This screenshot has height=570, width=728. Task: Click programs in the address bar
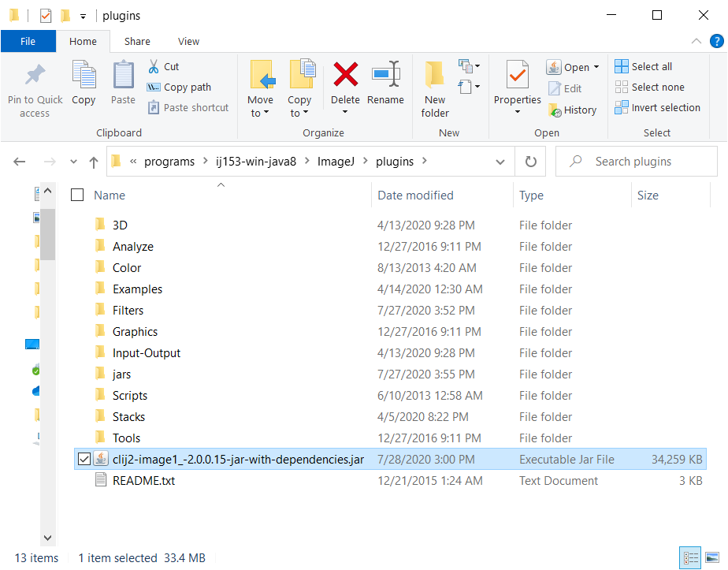click(x=169, y=161)
